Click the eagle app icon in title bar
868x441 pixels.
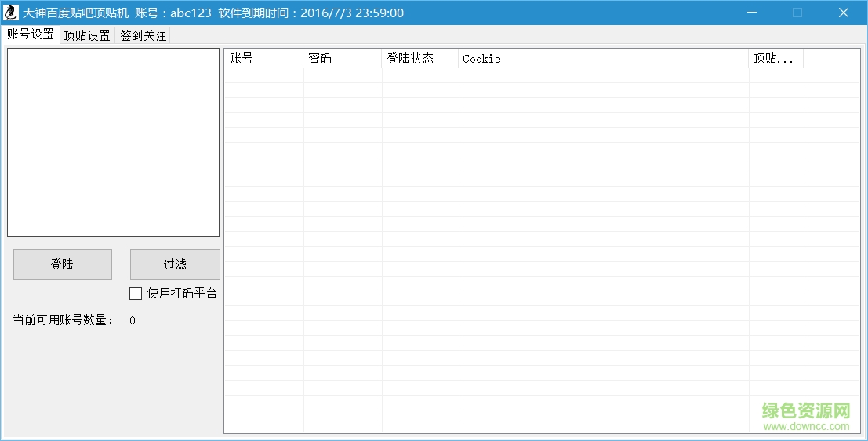(x=10, y=13)
